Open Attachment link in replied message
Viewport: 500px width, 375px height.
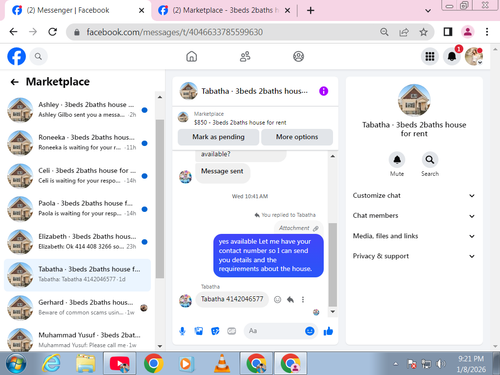(x=299, y=228)
